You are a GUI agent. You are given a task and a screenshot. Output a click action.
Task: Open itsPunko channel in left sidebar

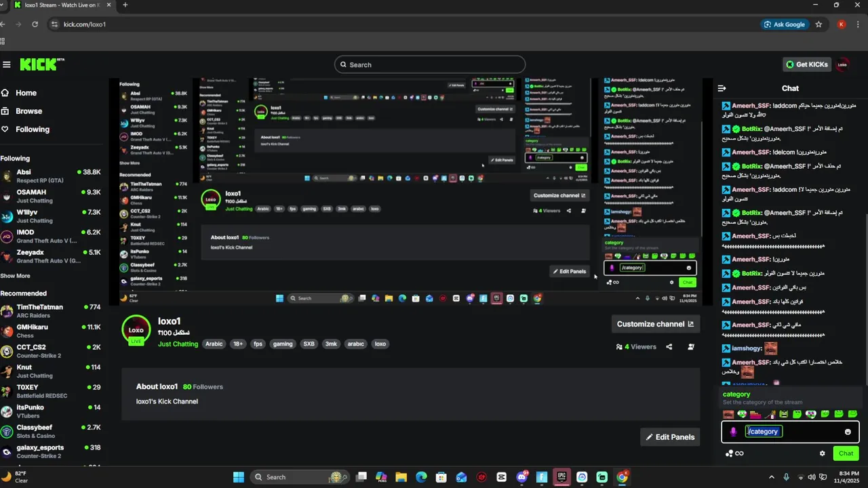tap(52, 411)
